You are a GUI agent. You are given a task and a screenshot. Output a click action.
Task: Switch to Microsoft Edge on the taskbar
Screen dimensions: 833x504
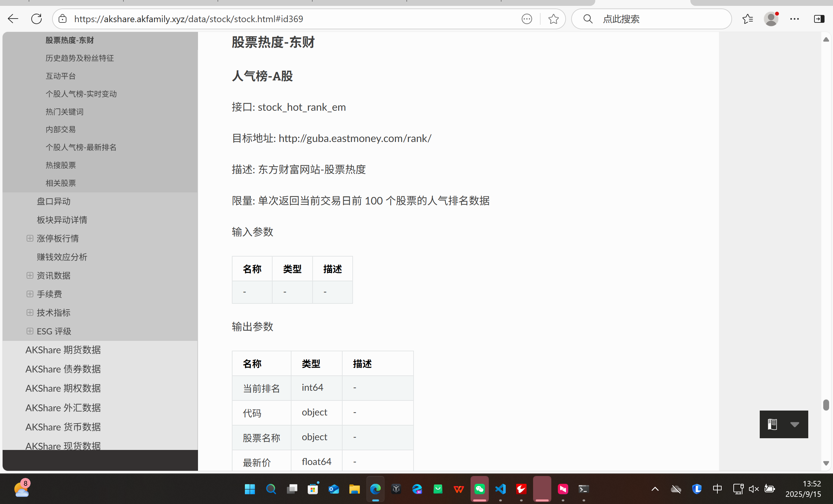pos(375,489)
